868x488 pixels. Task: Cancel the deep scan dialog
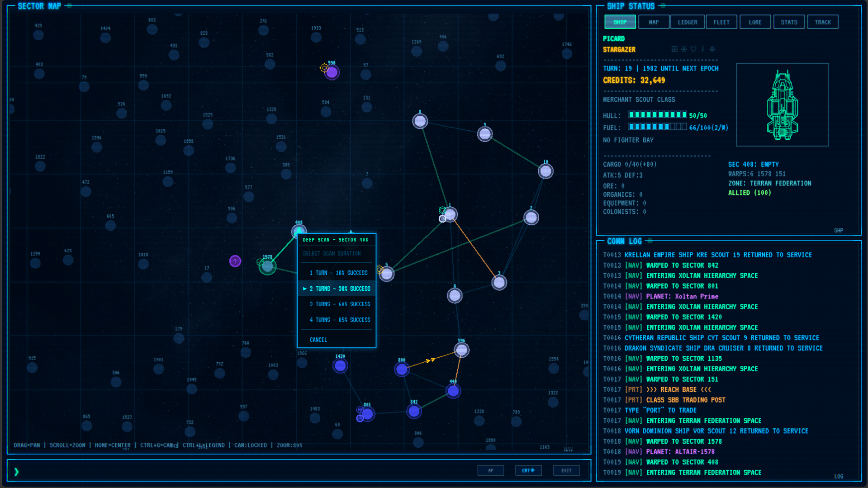tap(318, 340)
